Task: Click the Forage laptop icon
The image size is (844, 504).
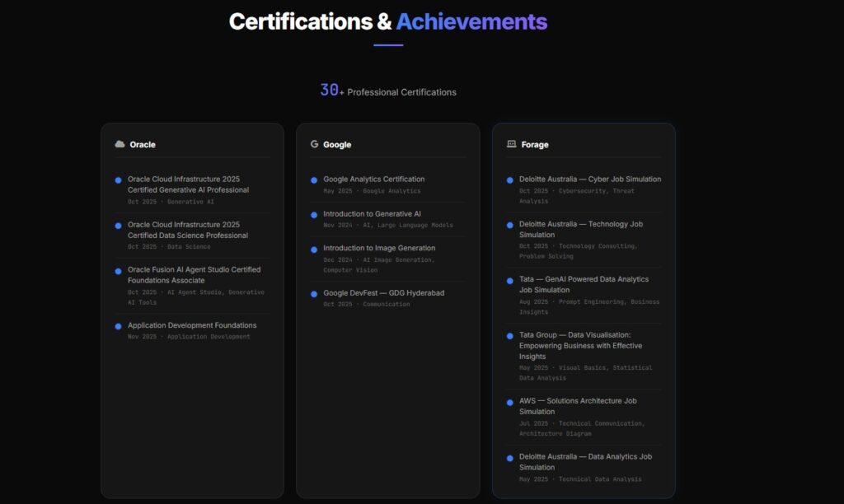Action: coord(511,144)
